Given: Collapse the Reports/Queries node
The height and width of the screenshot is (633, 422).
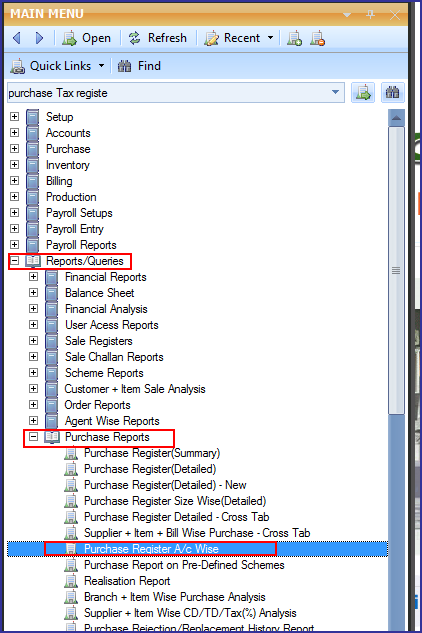Looking at the screenshot, I should tap(15, 261).
